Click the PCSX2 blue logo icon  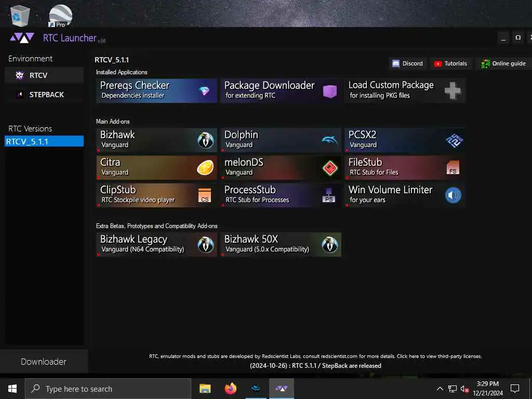pyautogui.click(x=454, y=140)
